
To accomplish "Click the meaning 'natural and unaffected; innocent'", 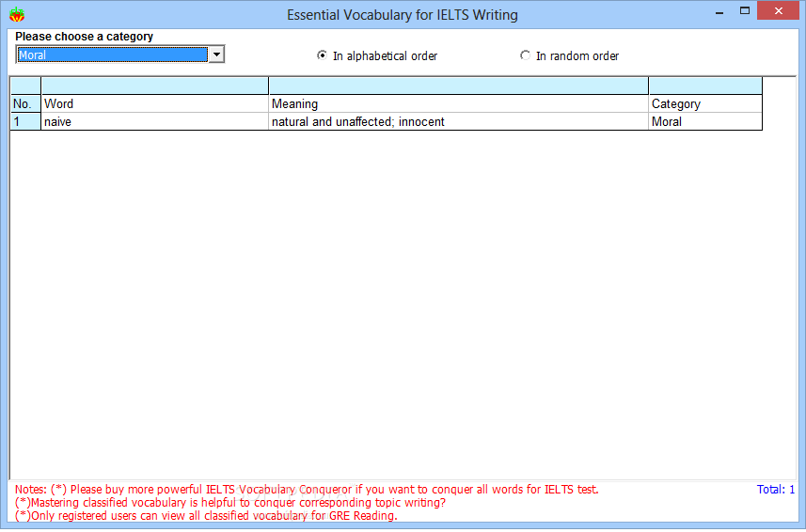I will [x=459, y=121].
